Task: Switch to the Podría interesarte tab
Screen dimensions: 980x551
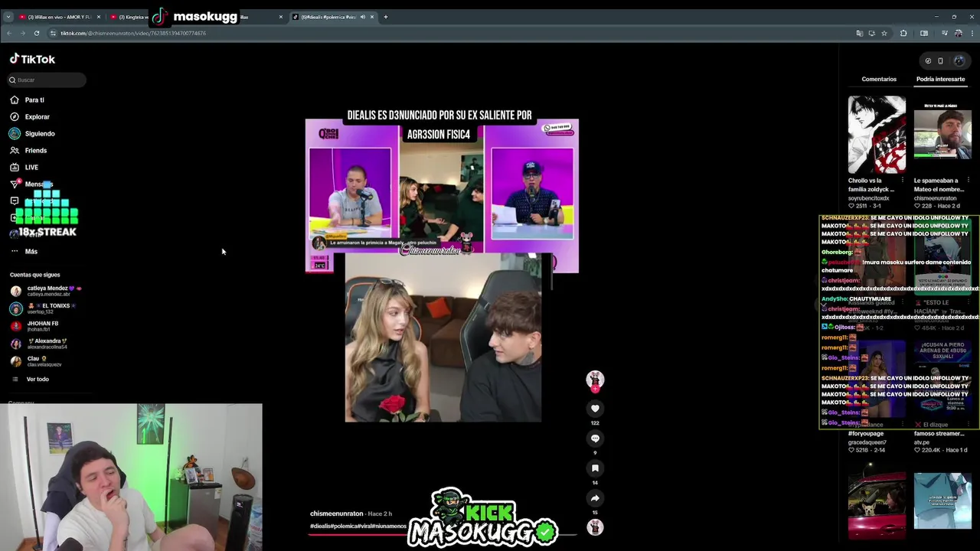Action: [x=940, y=79]
